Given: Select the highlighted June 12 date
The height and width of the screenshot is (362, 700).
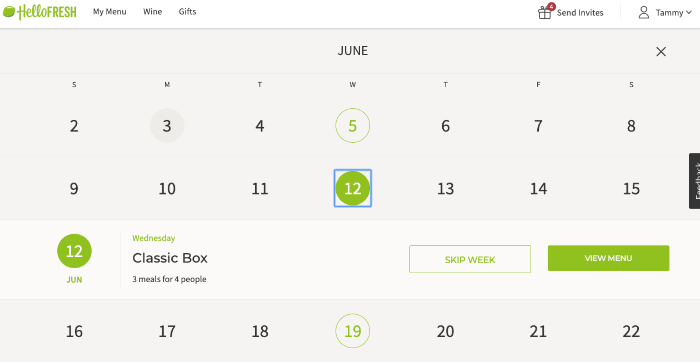Looking at the screenshot, I should pyautogui.click(x=353, y=188).
